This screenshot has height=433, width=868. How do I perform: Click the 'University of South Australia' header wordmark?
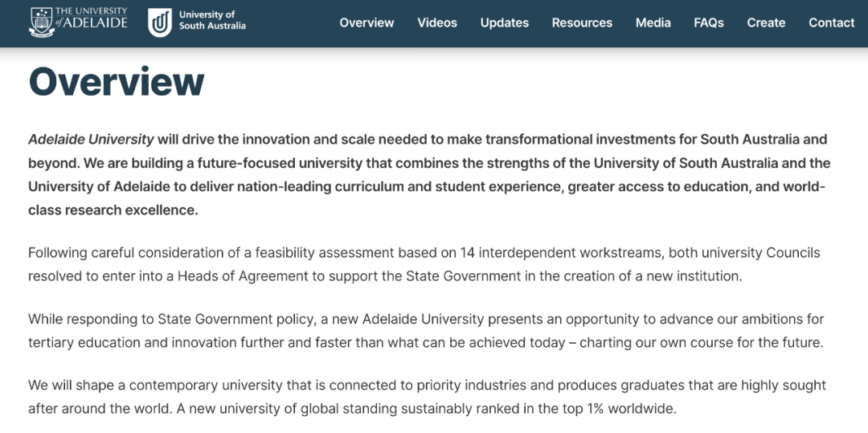click(212, 20)
